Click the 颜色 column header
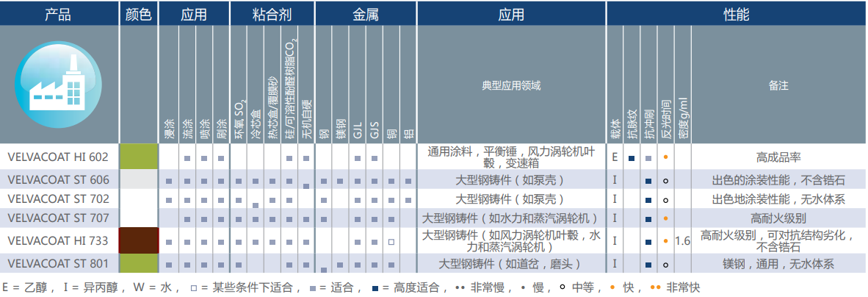The width and height of the screenshot is (868, 297). tap(138, 15)
